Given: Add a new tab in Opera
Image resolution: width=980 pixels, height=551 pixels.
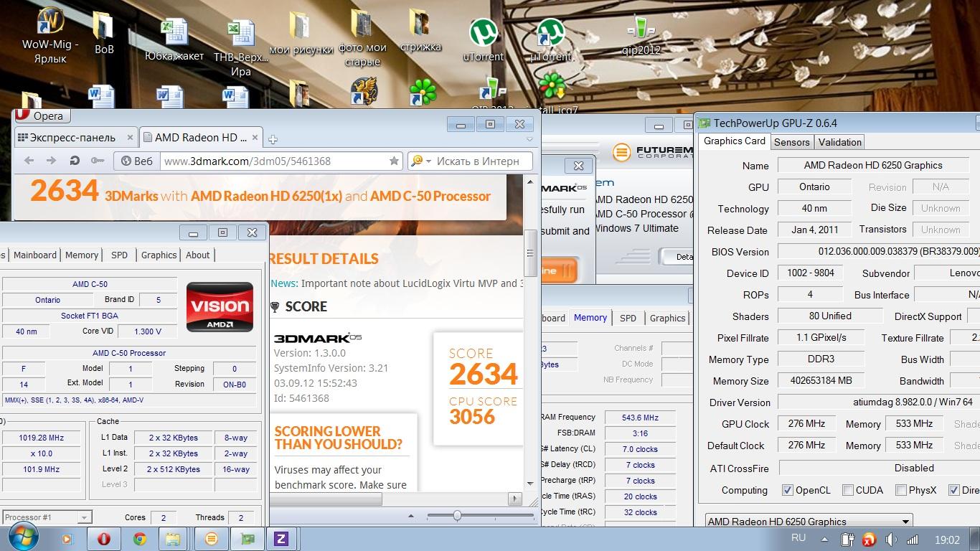Looking at the screenshot, I should pyautogui.click(x=273, y=139).
